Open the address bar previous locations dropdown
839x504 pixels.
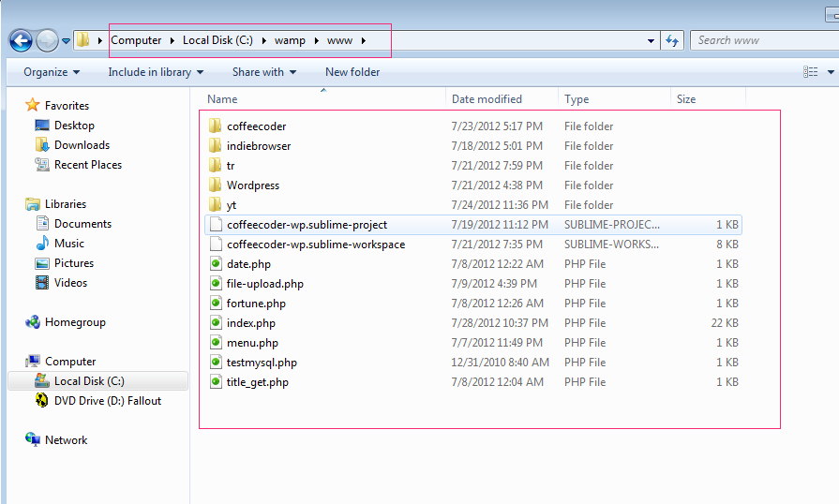[x=651, y=40]
